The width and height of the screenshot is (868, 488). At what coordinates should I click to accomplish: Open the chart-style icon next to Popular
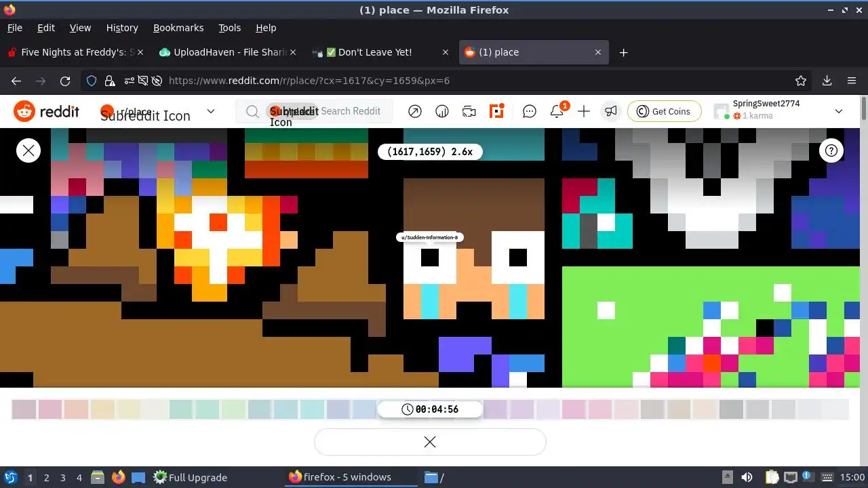pos(442,111)
